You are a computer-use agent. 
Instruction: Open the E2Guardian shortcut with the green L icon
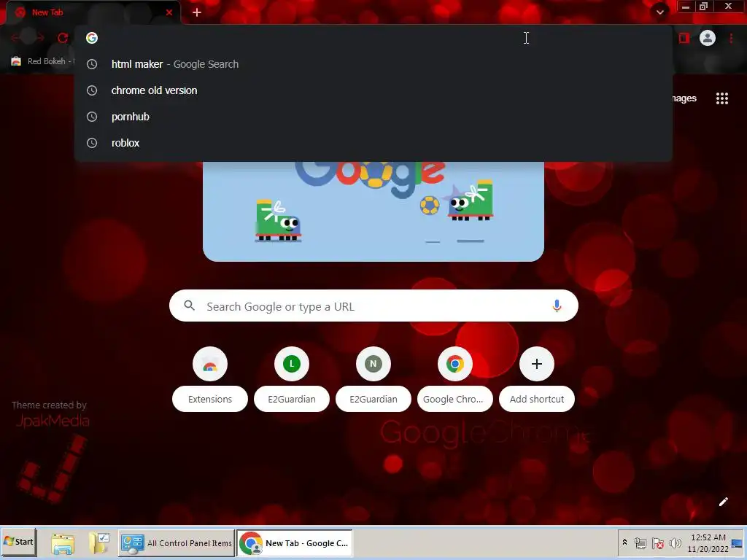(x=292, y=379)
